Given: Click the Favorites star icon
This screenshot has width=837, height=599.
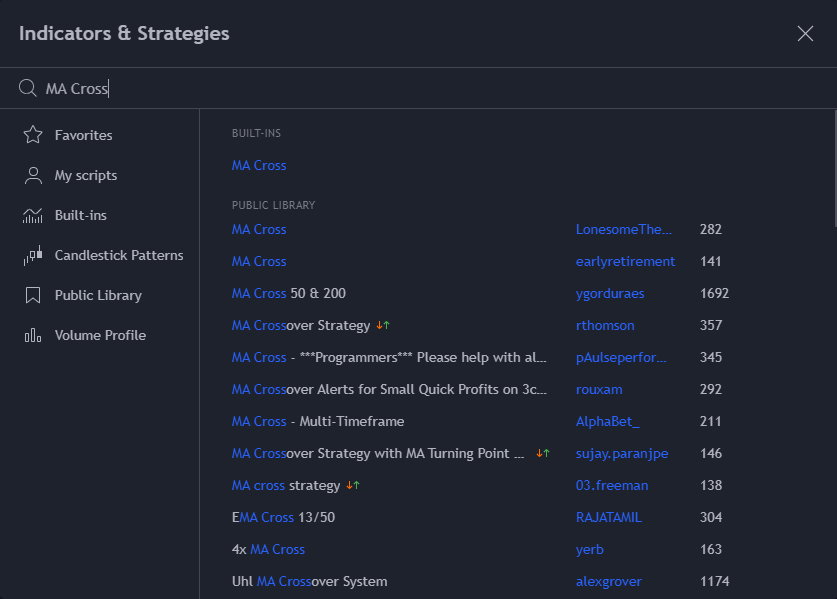Looking at the screenshot, I should [x=33, y=135].
